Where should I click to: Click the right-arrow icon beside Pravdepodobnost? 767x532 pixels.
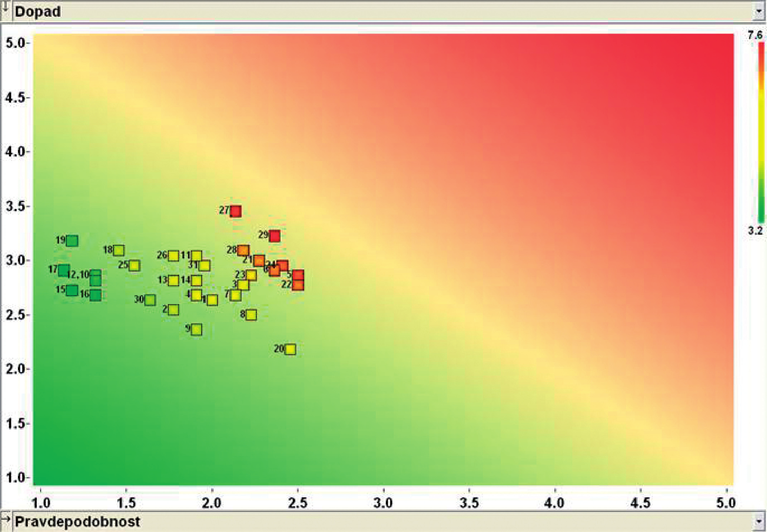click(x=6, y=518)
